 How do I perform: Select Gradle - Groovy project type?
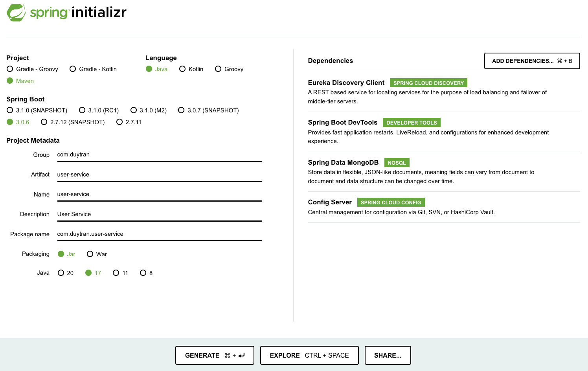(10, 69)
